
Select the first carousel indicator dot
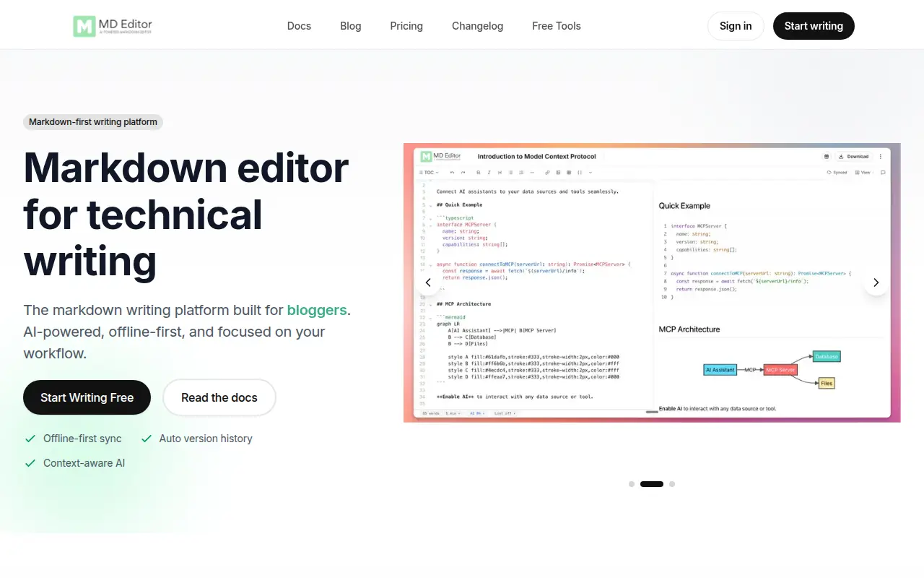tap(632, 484)
